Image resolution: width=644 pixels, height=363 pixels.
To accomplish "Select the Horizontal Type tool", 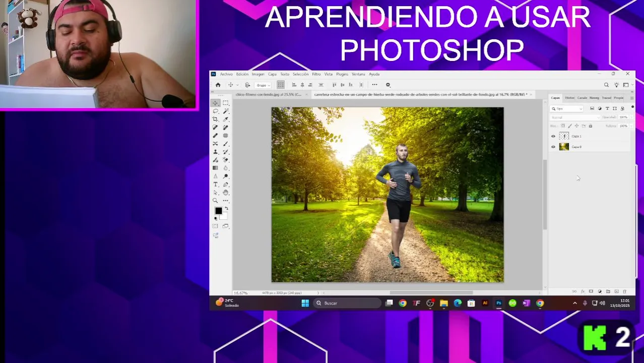I will 215,184.
